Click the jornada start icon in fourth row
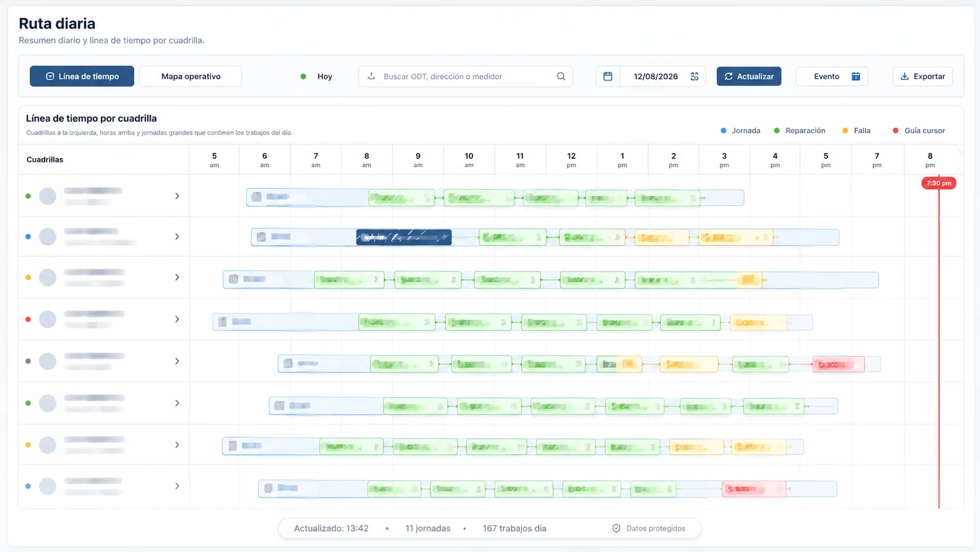This screenshot has width=980, height=552. point(223,321)
